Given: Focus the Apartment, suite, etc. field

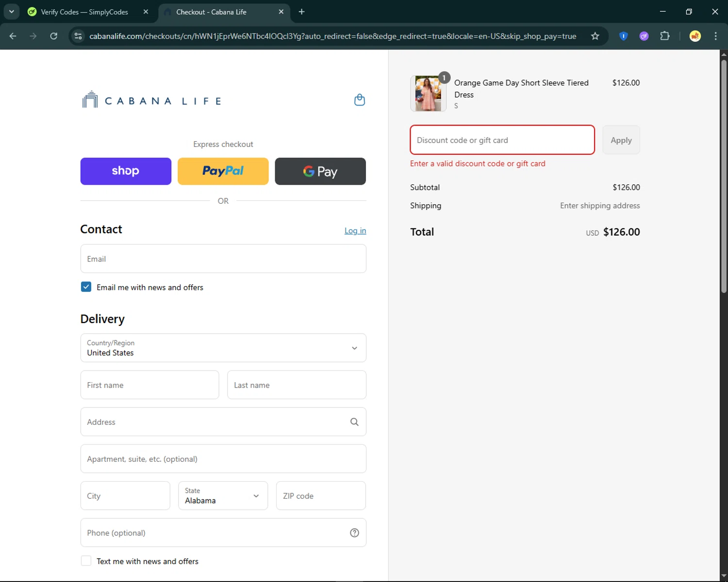Looking at the screenshot, I should [223, 458].
